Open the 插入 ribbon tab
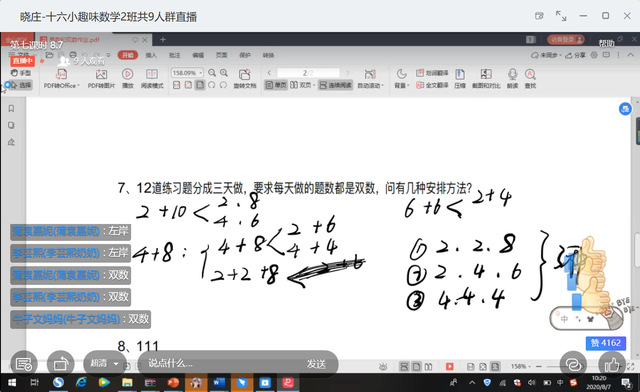 [x=151, y=55]
